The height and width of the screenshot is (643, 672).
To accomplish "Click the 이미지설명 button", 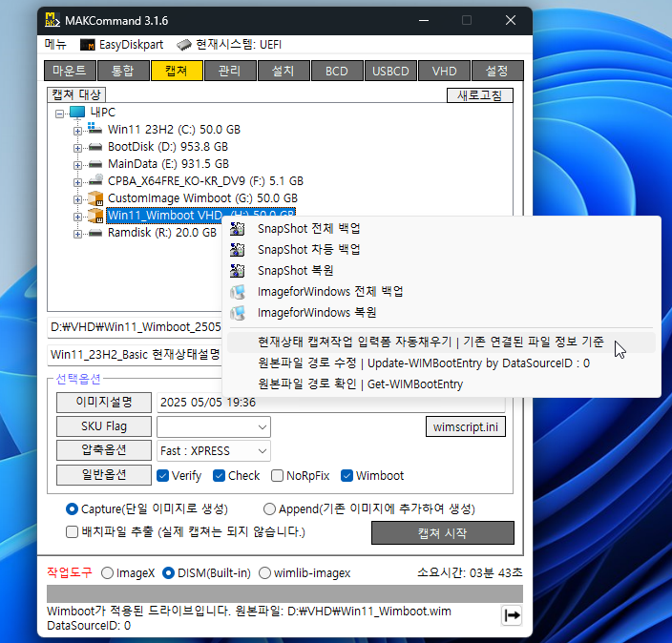I will click(104, 403).
